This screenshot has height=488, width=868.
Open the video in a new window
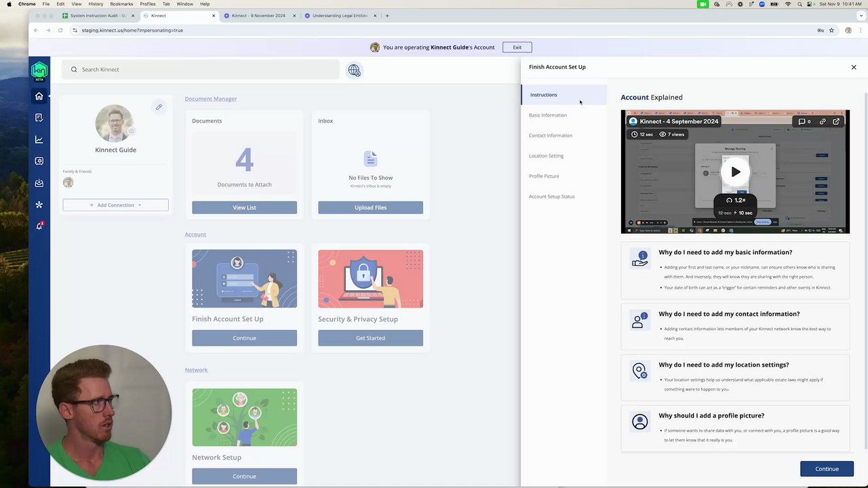(x=836, y=121)
